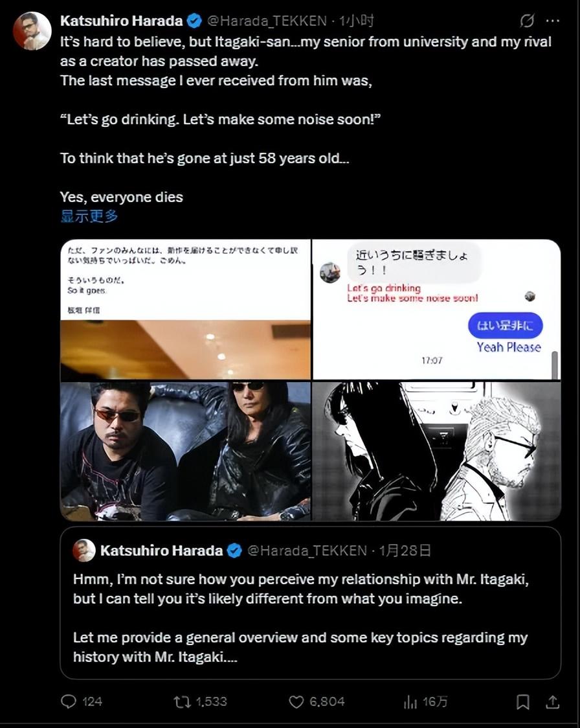
Task: Open the share upload icon
Action: 552,701
